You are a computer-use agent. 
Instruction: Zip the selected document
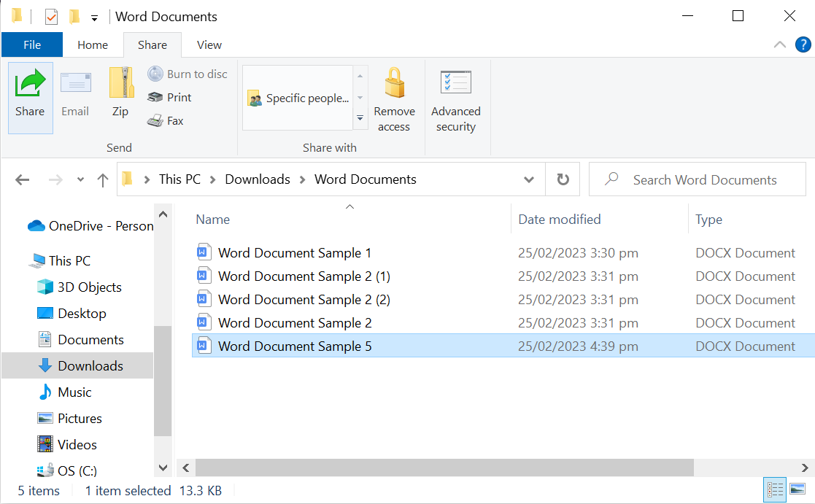click(x=120, y=97)
